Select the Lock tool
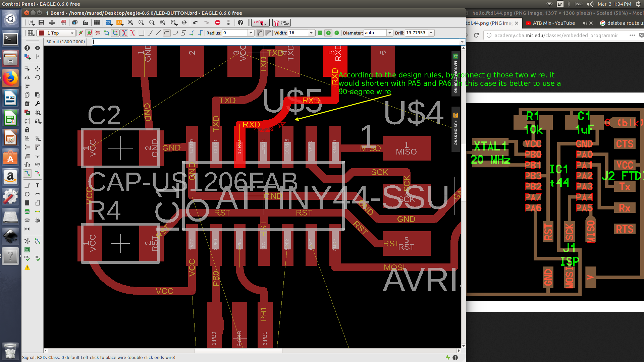Image resolution: width=644 pixels, height=362 pixels. click(x=27, y=130)
